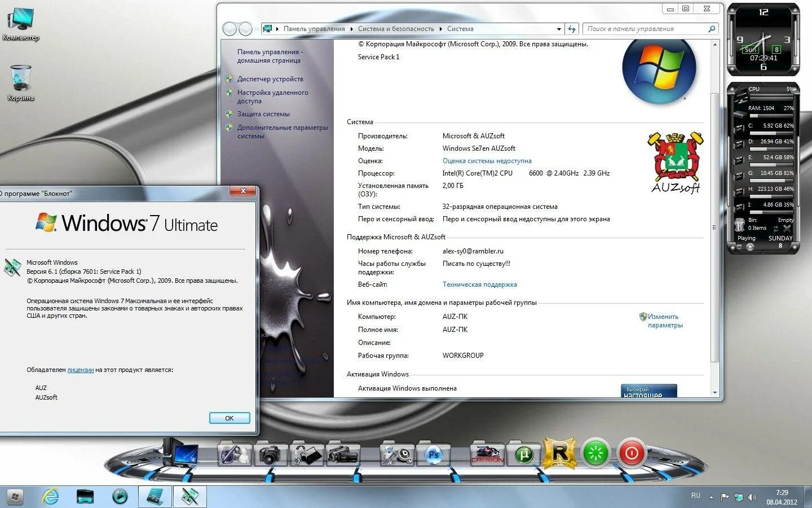This screenshot has width=812, height=508.
Task: Go to Панель управления домашняя страница
Action: pyautogui.click(x=270, y=56)
